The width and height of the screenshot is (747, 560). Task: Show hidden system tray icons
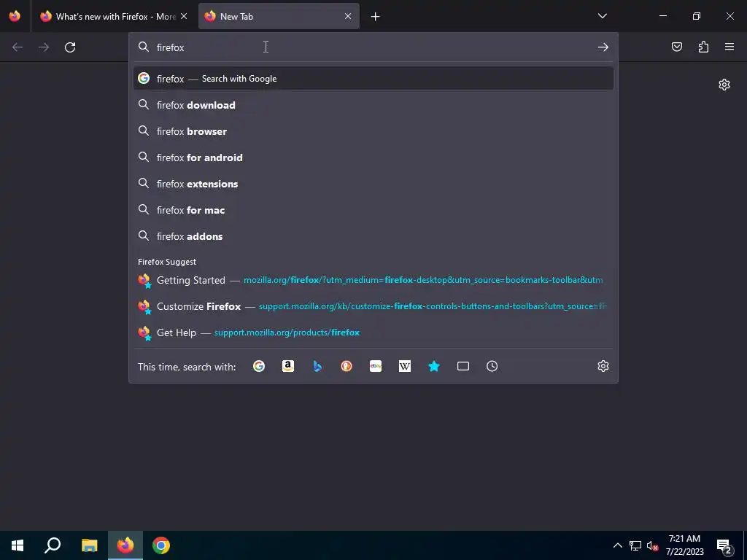pyautogui.click(x=617, y=545)
